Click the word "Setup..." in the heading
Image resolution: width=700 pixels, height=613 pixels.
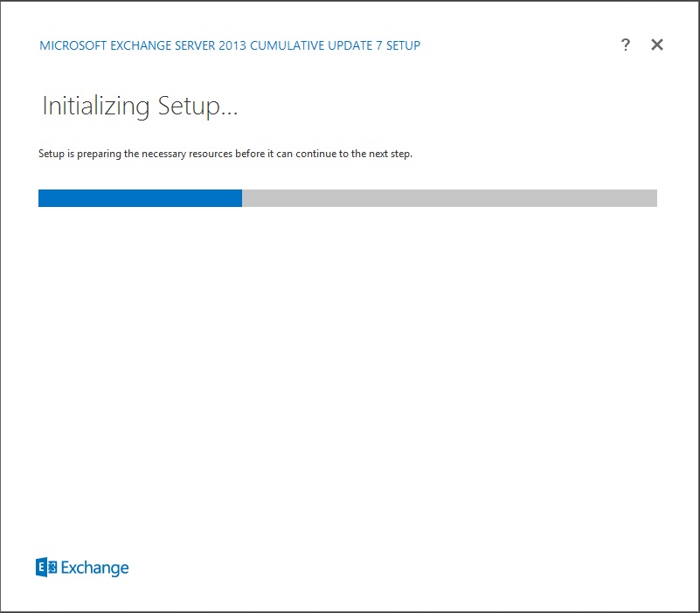point(198,107)
